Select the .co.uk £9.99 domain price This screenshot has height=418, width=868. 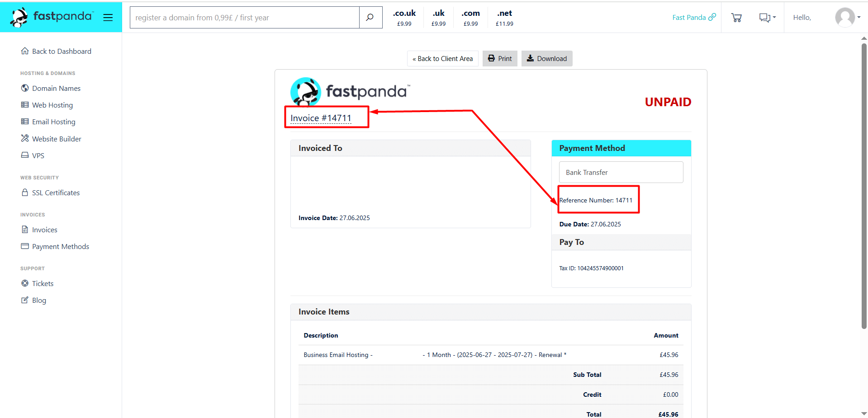[404, 18]
